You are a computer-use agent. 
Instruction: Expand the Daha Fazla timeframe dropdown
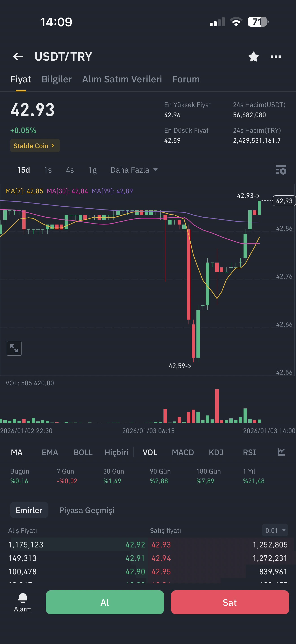134,170
